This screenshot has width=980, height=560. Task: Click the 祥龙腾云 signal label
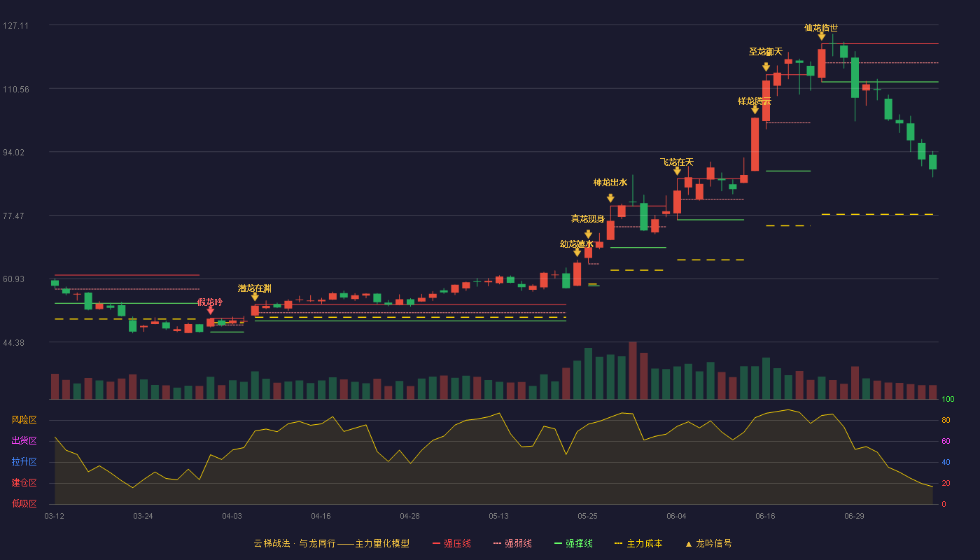click(755, 101)
